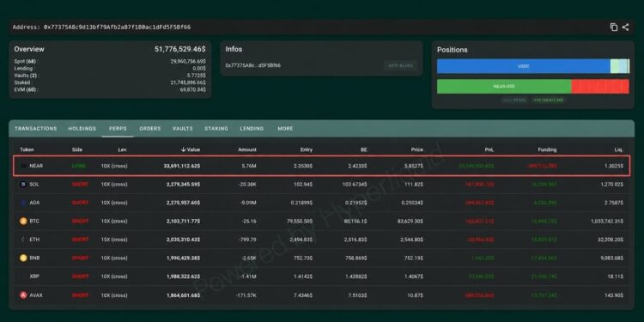Click SOL value 2,279,345.59$

tap(183, 185)
